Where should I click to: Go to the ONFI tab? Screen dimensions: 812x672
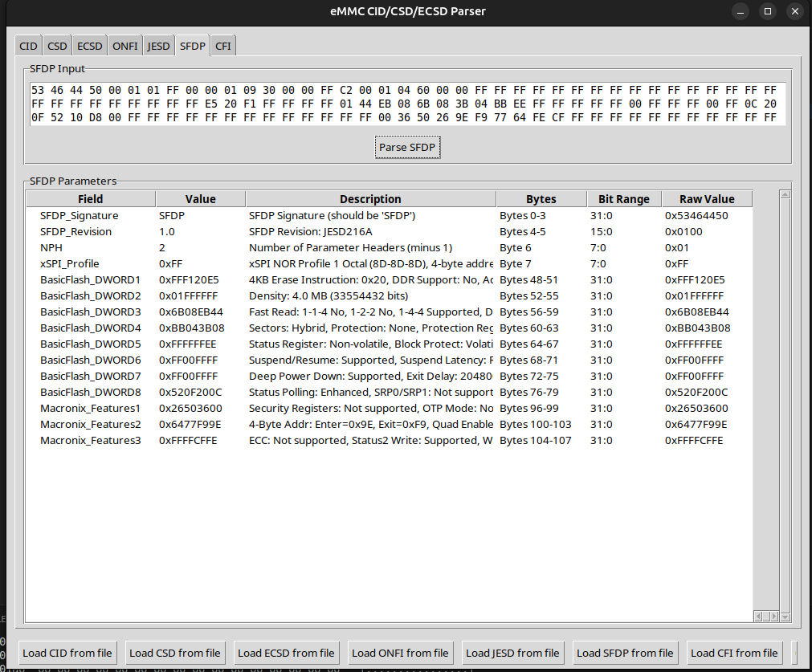click(124, 46)
